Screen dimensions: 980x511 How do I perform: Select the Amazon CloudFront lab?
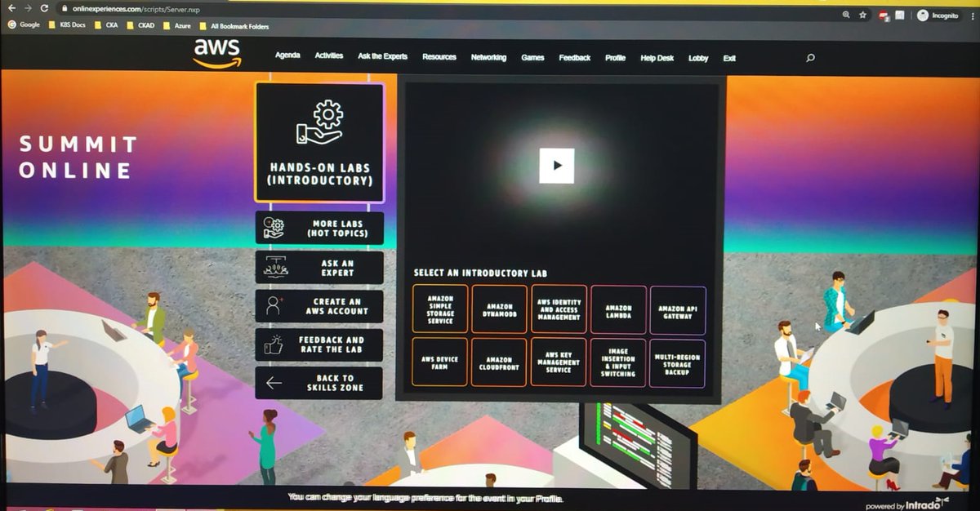(500, 362)
